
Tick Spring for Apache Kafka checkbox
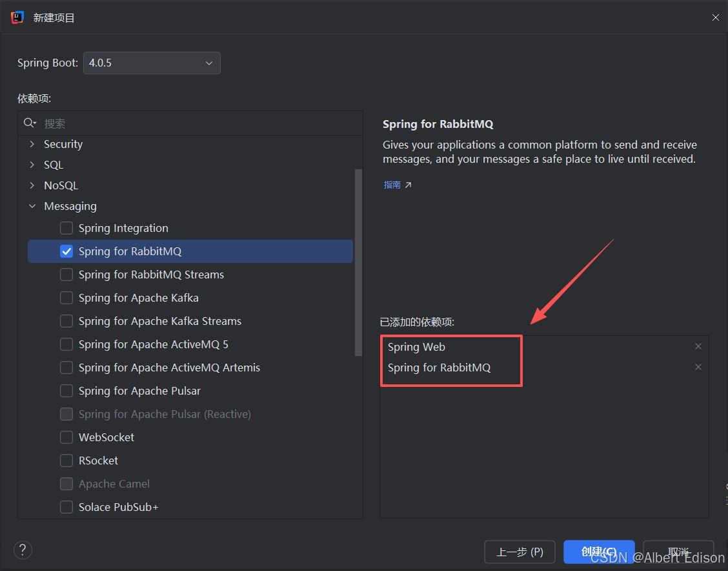click(66, 298)
